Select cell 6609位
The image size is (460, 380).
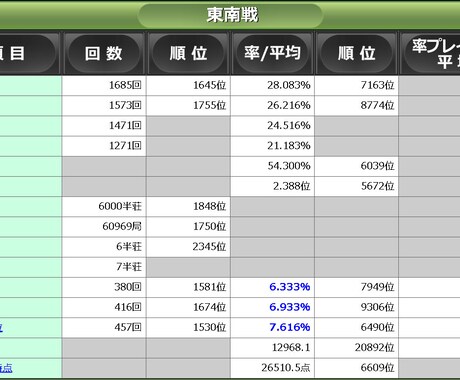356,368
